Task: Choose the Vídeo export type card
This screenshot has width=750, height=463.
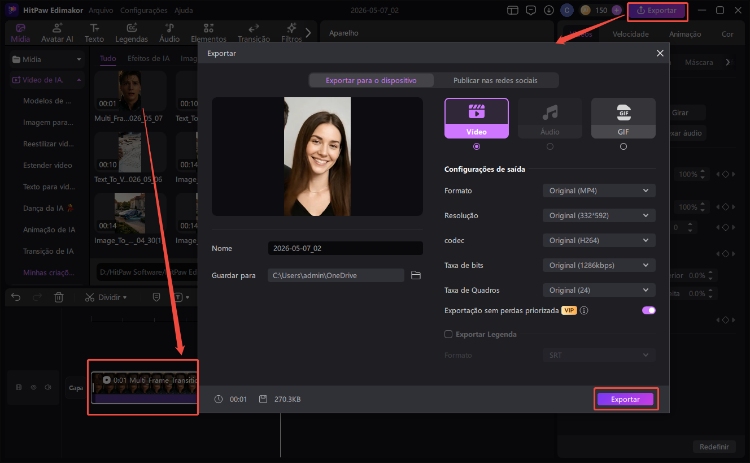Action: pos(476,118)
